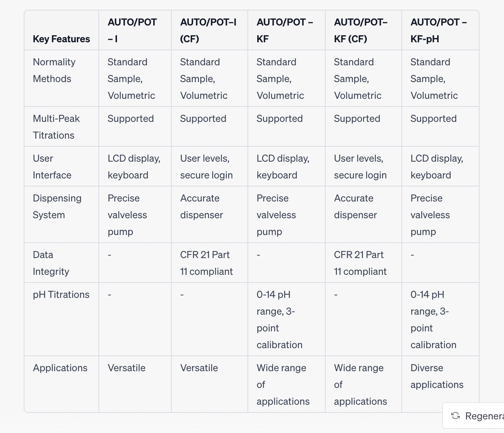The width and height of the screenshot is (504, 433).
Task: Click the User Interface row label
Action: pos(52,167)
